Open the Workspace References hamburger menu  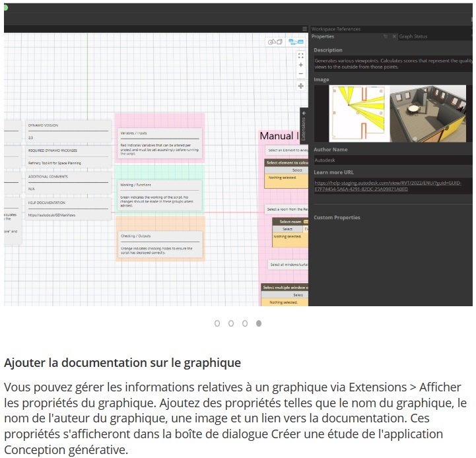[304, 29]
